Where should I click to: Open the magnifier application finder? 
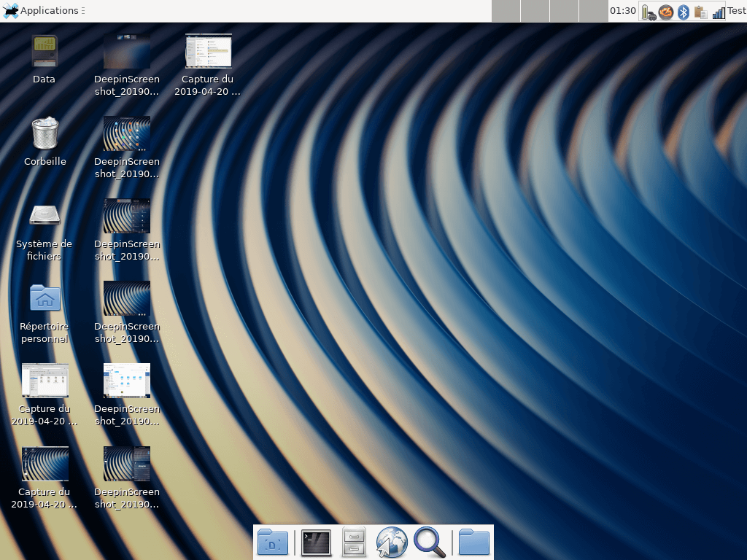click(430, 542)
